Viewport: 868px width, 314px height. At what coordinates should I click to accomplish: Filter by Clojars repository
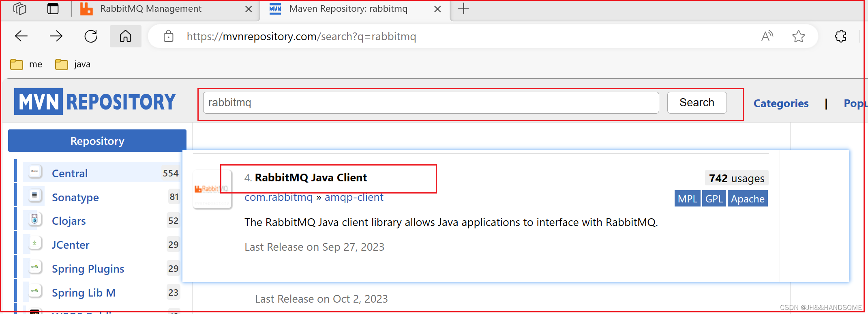[69, 221]
